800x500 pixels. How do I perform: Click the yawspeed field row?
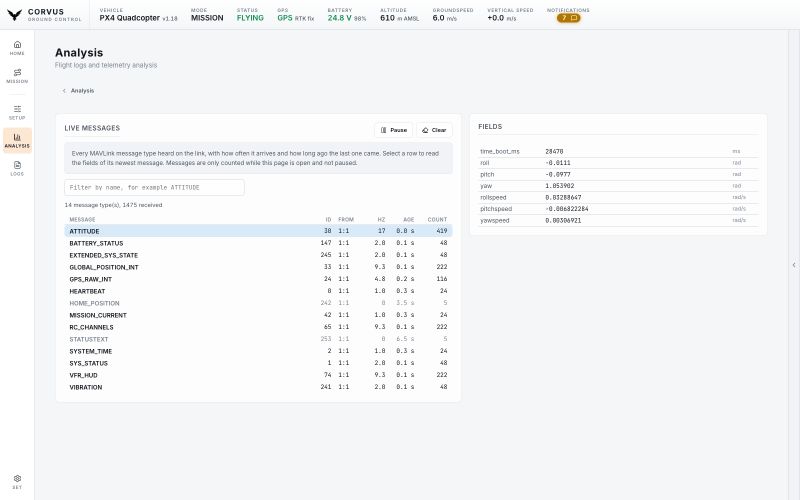click(618, 220)
